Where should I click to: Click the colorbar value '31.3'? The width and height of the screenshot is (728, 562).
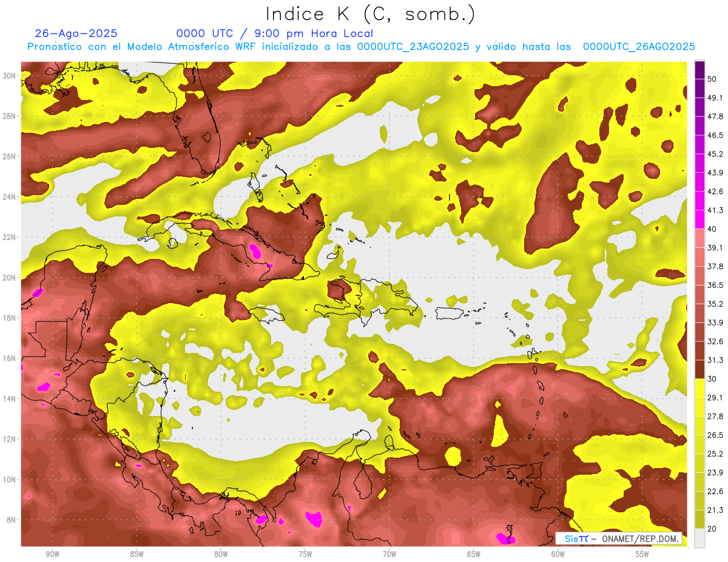pos(715,360)
